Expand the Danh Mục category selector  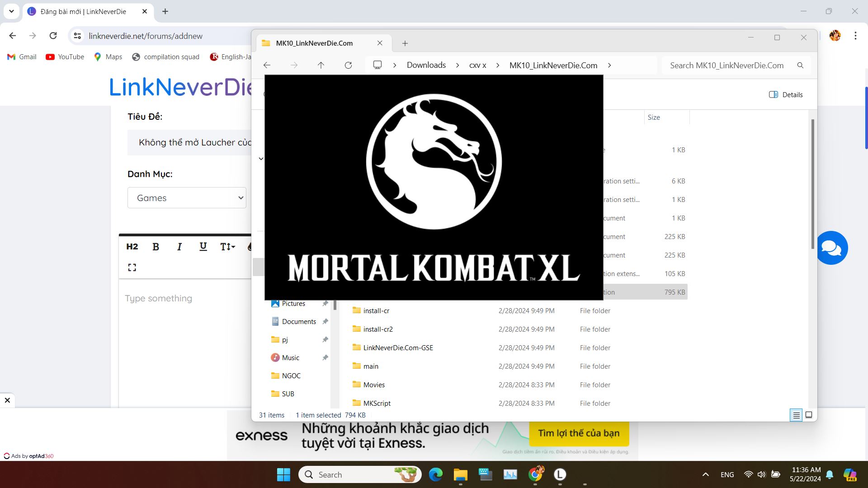[x=187, y=197]
